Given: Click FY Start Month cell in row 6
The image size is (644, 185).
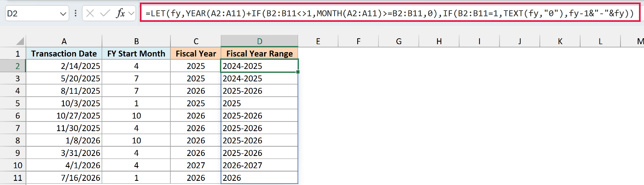Looking at the screenshot, I should (x=136, y=116).
